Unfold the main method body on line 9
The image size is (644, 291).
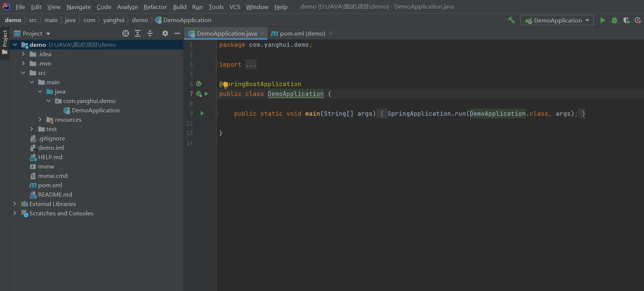click(216, 113)
